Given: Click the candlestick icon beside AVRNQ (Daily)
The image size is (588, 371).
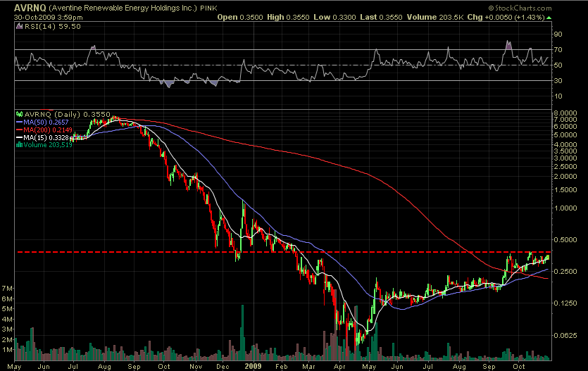Looking at the screenshot, I should coord(19,114).
